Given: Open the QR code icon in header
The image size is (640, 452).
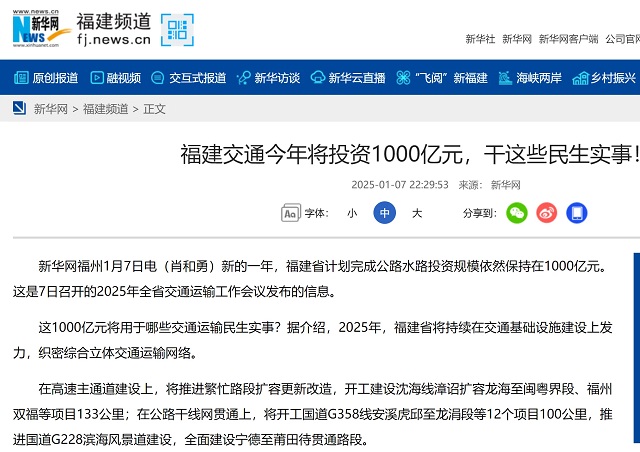Looking at the screenshot, I should coord(179,30).
